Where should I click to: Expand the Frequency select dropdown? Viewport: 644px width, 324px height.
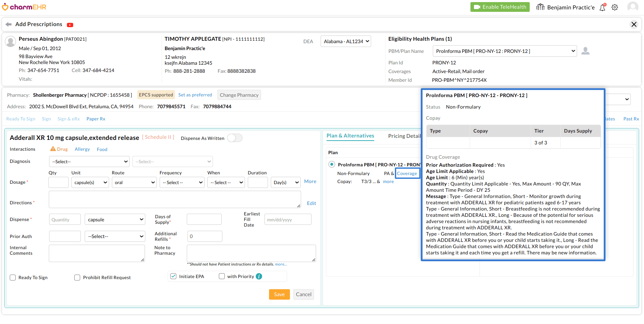pos(182,183)
